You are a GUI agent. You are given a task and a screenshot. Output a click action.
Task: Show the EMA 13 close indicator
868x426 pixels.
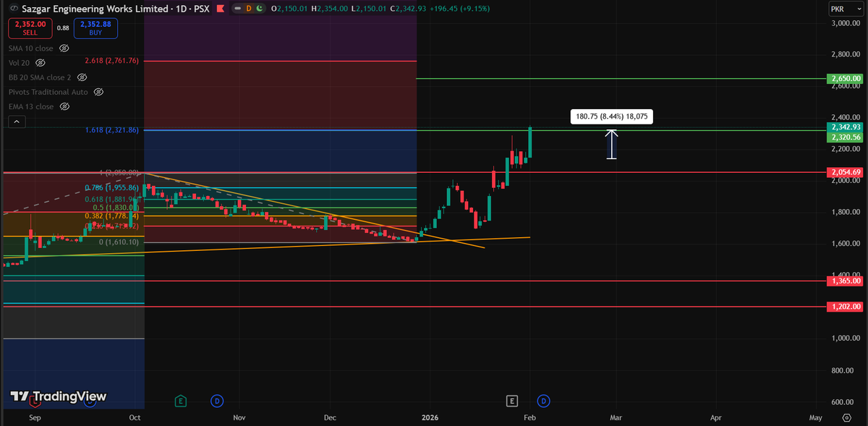(64, 106)
